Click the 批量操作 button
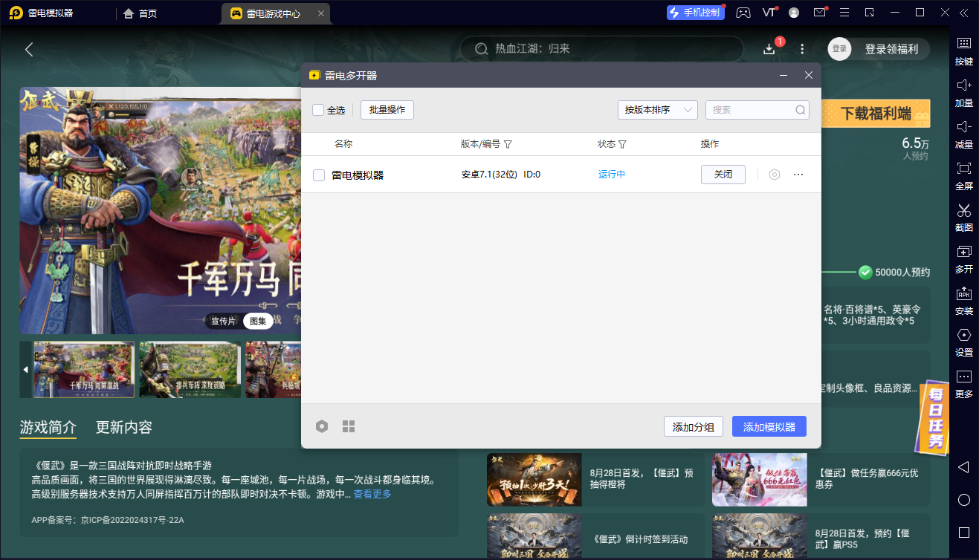Image resolution: width=979 pixels, height=560 pixels. [x=387, y=110]
